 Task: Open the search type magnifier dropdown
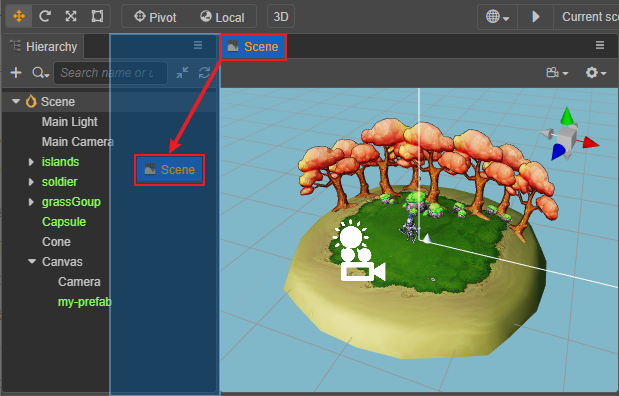(x=40, y=73)
